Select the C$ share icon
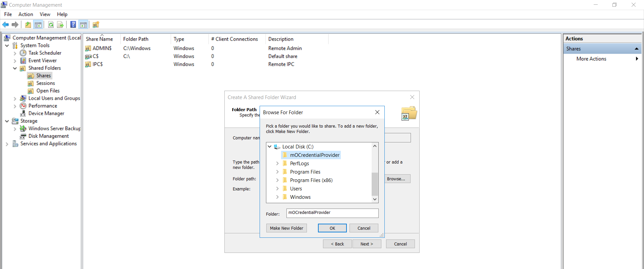 (x=88, y=56)
